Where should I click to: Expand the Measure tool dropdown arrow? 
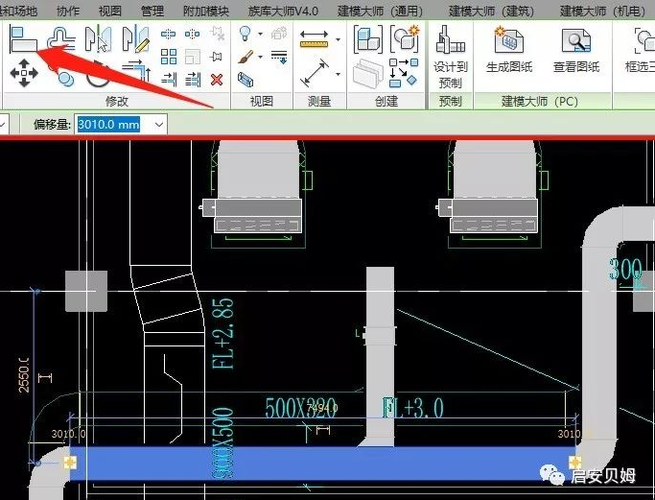338,40
